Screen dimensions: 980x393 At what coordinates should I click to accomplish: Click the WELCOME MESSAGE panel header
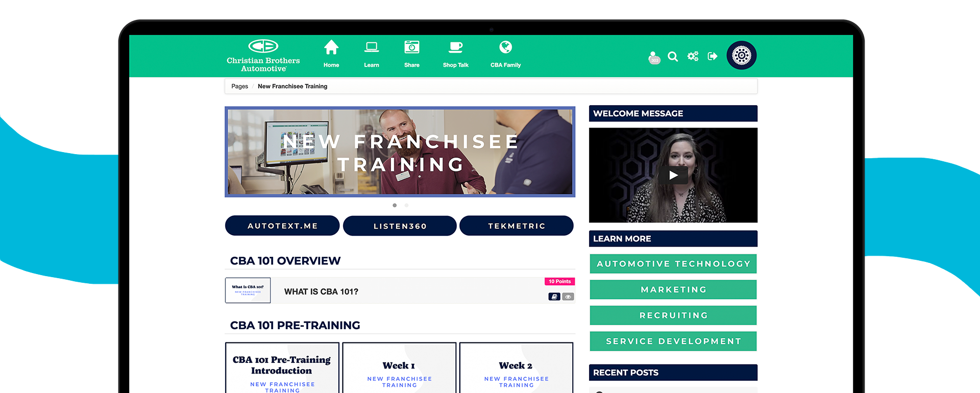[673, 113]
